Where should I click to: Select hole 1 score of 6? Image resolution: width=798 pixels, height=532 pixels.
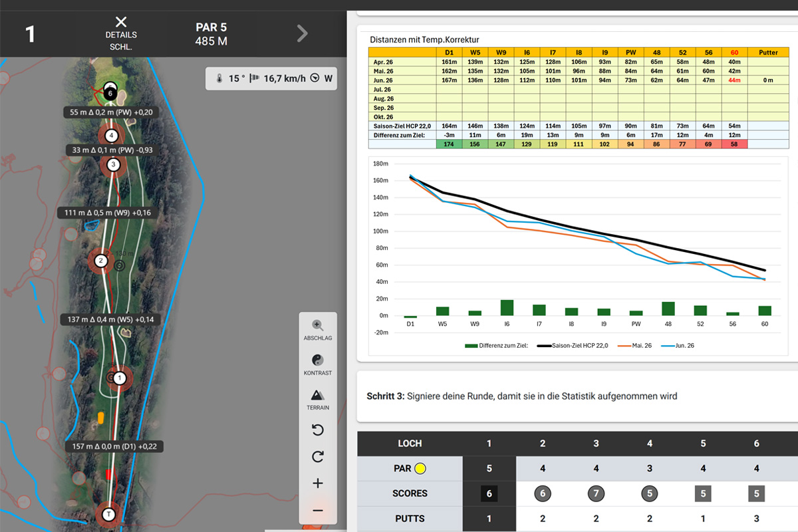coord(489,493)
